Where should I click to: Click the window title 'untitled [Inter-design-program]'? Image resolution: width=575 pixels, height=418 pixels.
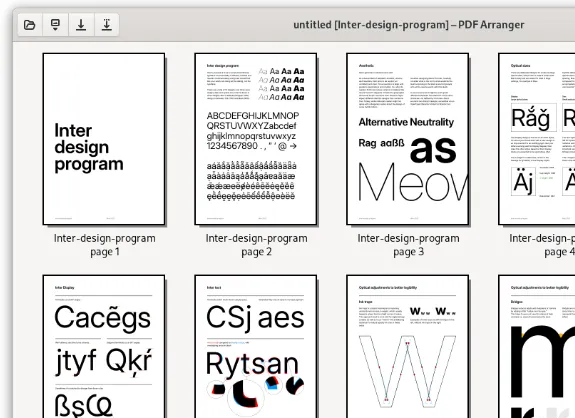371,25
